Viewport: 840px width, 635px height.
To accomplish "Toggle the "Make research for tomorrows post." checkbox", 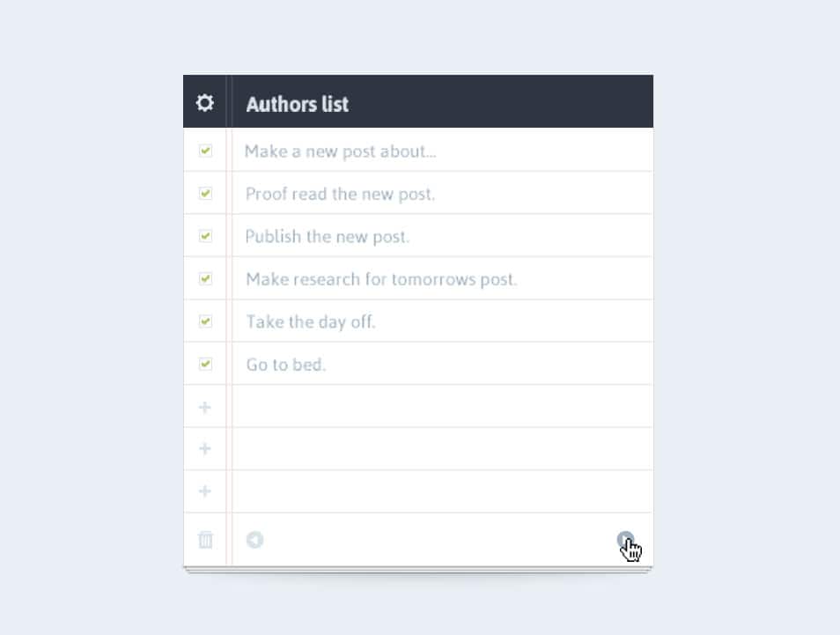I will point(204,278).
